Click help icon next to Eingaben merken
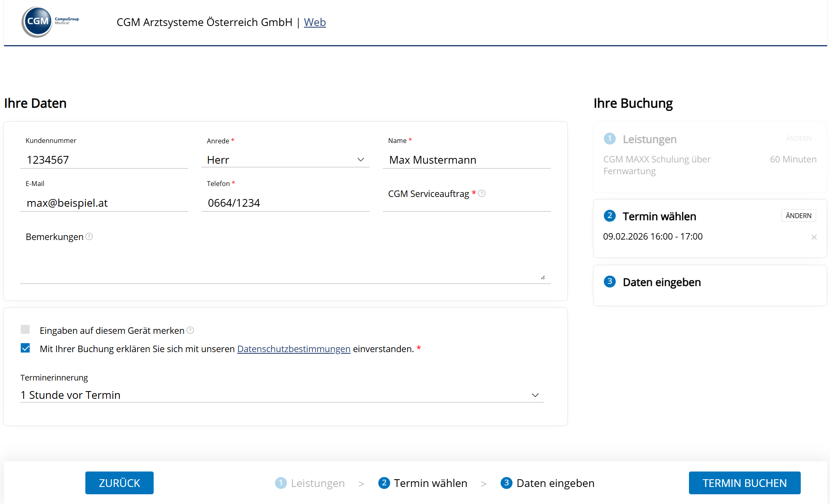The image size is (830, 504). (x=190, y=330)
